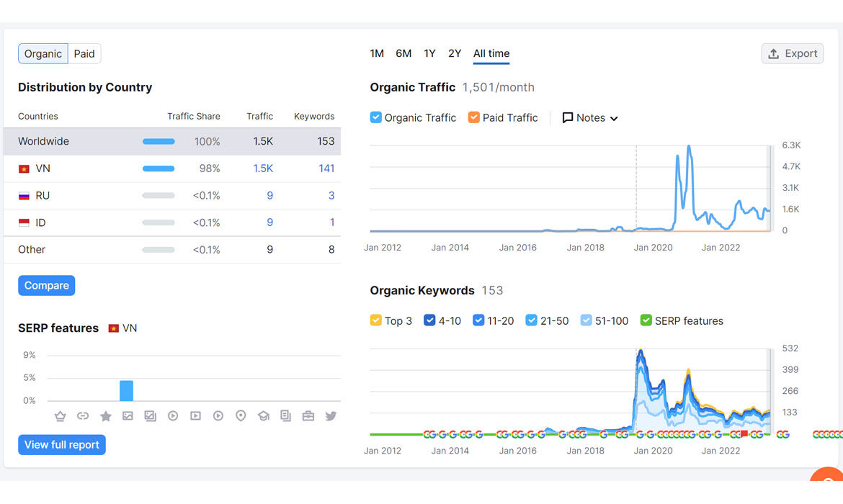Click the single image SERP feature icon
The height and width of the screenshot is (504, 843).
[x=128, y=416]
